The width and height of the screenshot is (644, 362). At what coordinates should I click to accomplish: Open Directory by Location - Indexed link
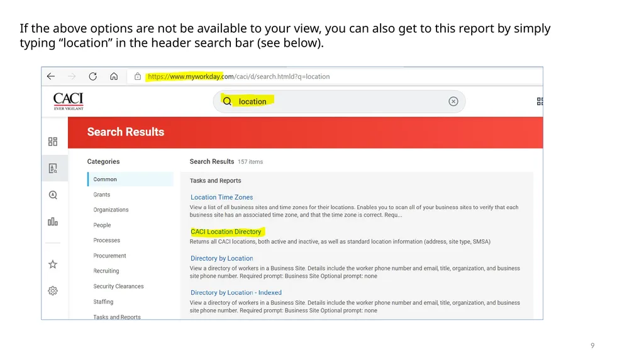[x=236, y=293]
